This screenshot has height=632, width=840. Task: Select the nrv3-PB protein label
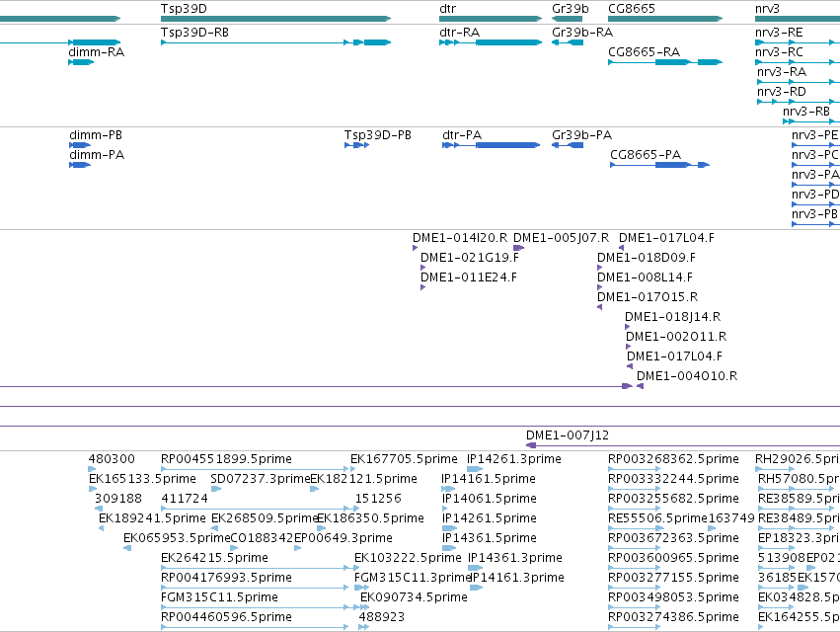(x=814, y=214)
